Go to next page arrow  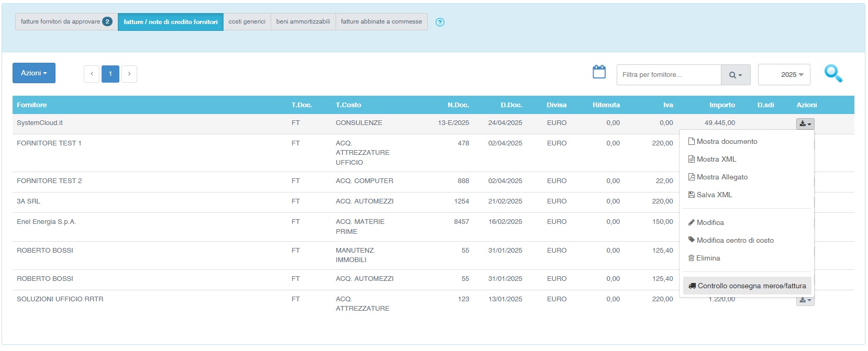click(129, 74)
